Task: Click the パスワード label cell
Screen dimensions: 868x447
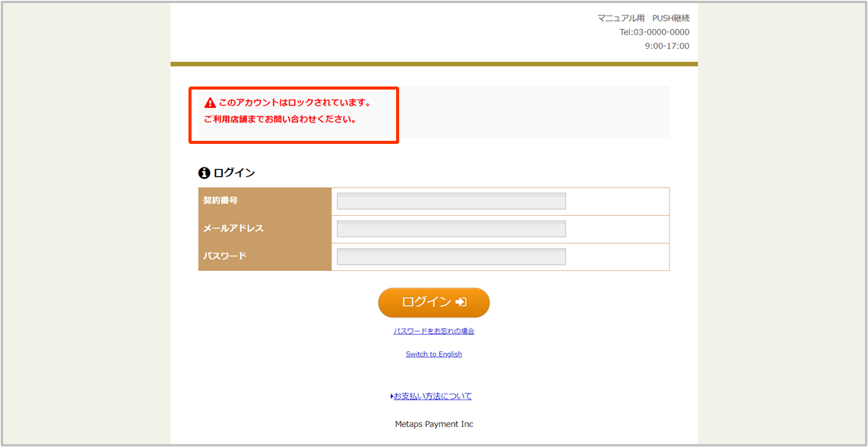Action: click(x=264, y=256)
